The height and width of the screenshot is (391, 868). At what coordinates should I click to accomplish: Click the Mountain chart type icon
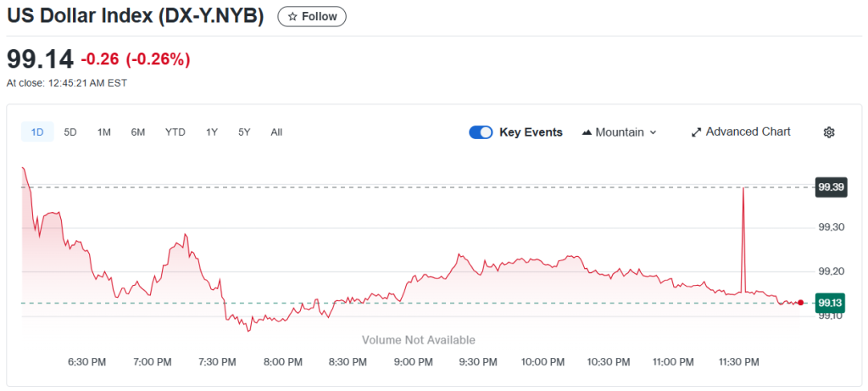point(587,132)
